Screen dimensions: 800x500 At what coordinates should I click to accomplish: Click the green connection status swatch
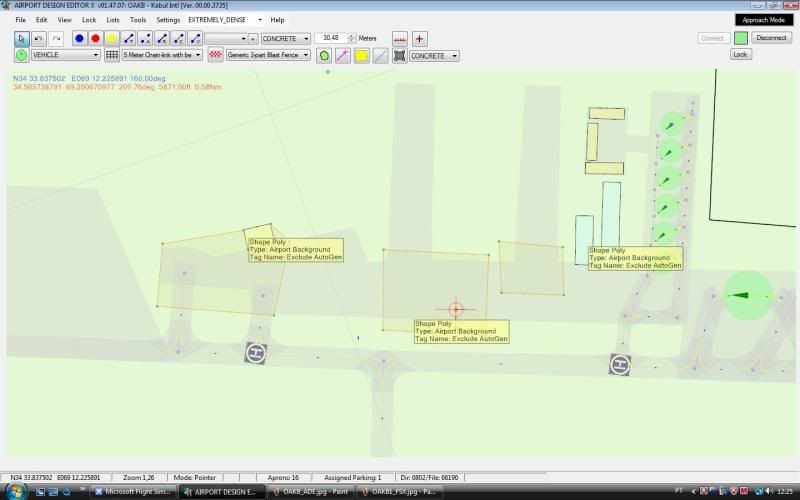pos(741,38)
